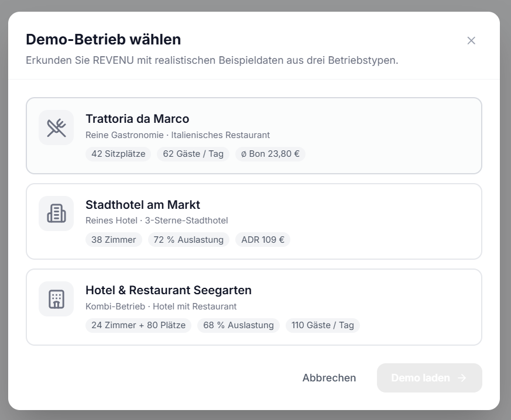Click the 110 Gäste / Tag chip
Viewport: 511px width, 420px height.
tap(323, 325)
